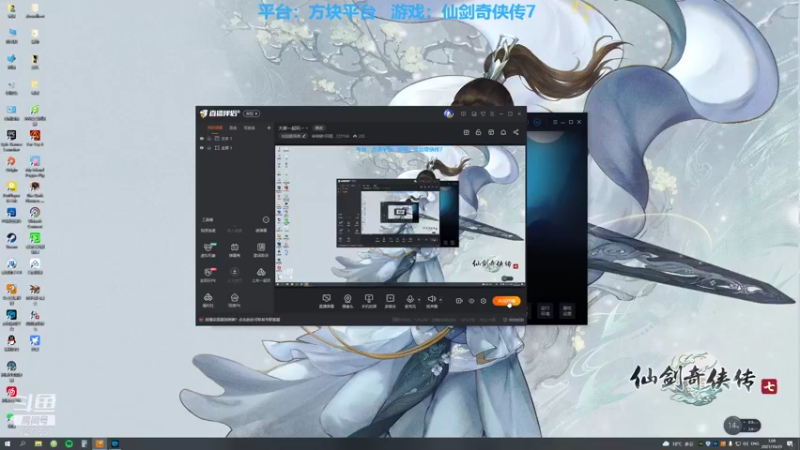Click right bottom button in the background window

coord(567,311)
